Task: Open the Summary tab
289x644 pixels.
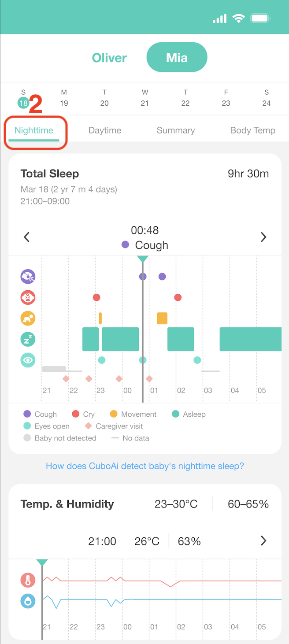Action: (x=176, y=130)
